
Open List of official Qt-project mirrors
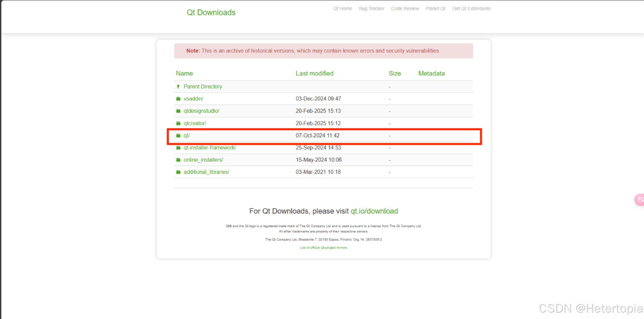(324, 248)
